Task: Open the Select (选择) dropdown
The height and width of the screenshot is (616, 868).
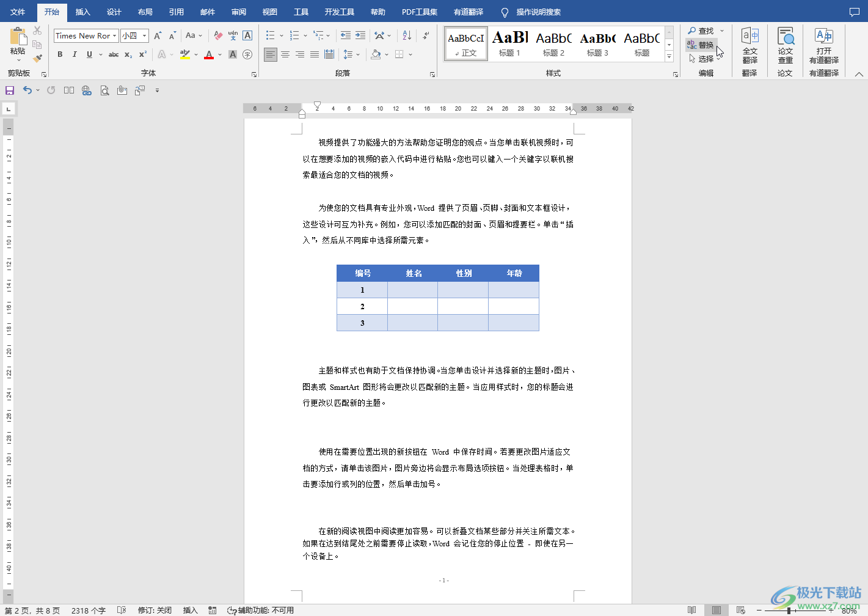Action: [x=706, y=59]
